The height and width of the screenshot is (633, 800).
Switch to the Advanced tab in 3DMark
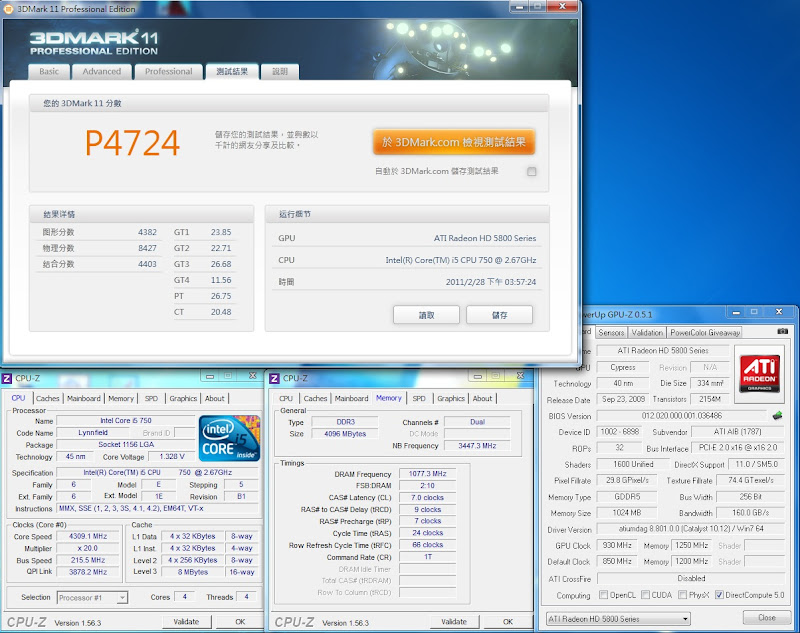[x=102, y=71]
